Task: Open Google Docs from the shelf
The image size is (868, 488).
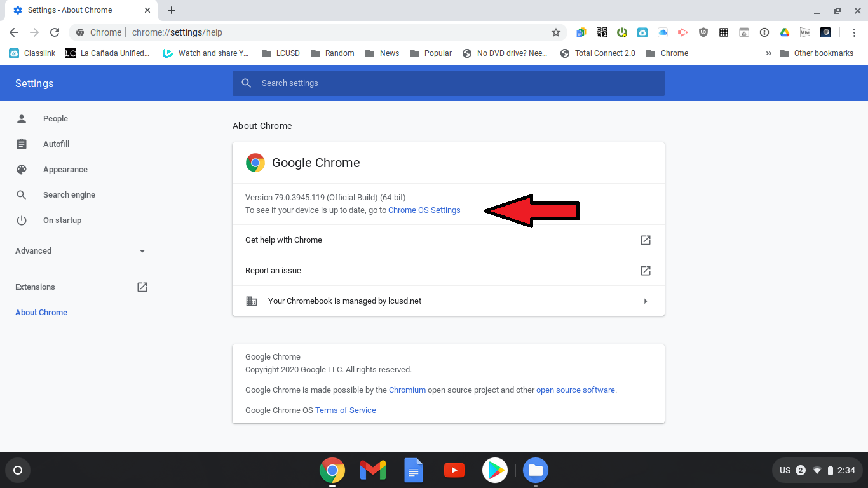Action: pyautogui.click(x=414, y=470)
